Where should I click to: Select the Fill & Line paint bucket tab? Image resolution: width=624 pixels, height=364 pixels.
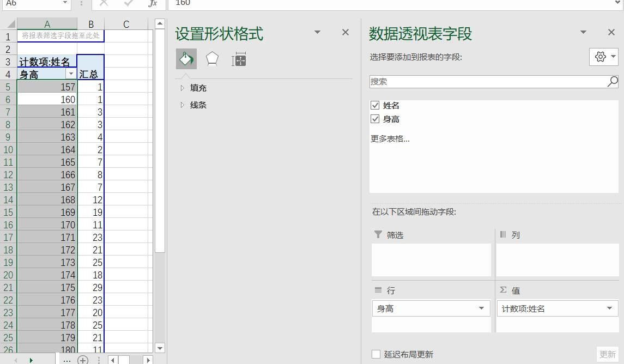point(186,59)
